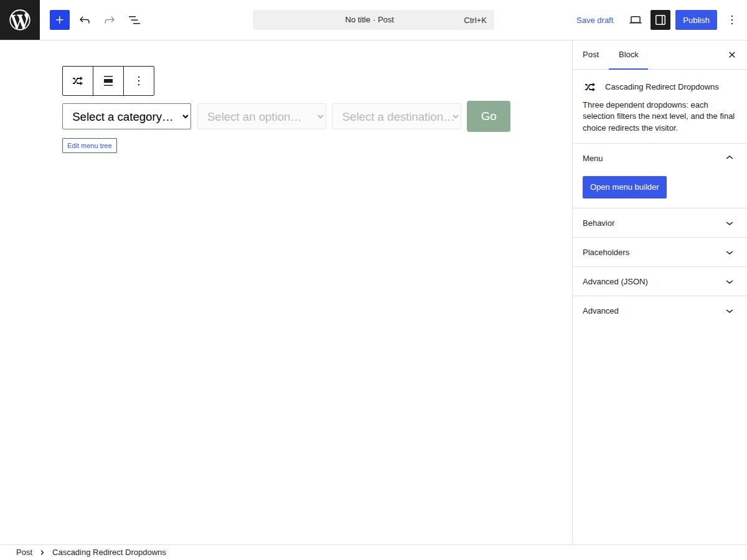The height and width of the screenshot is (560, 747).
Task: Open the laptop preview device icon
Action: 636,20
